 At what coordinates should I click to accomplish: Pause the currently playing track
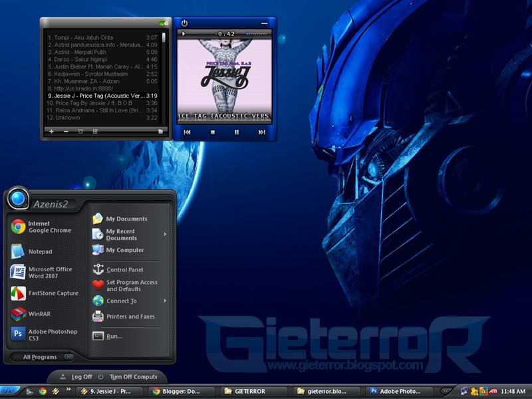[237, 132]
